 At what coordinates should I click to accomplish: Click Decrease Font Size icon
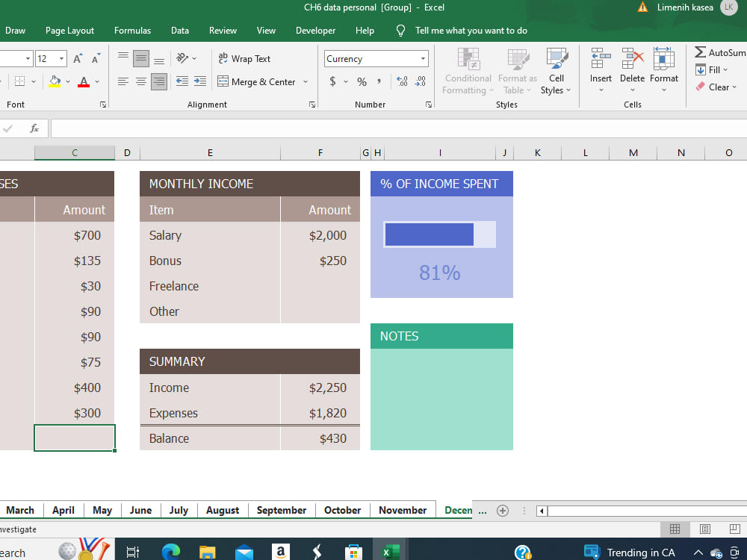coord(96,58)
